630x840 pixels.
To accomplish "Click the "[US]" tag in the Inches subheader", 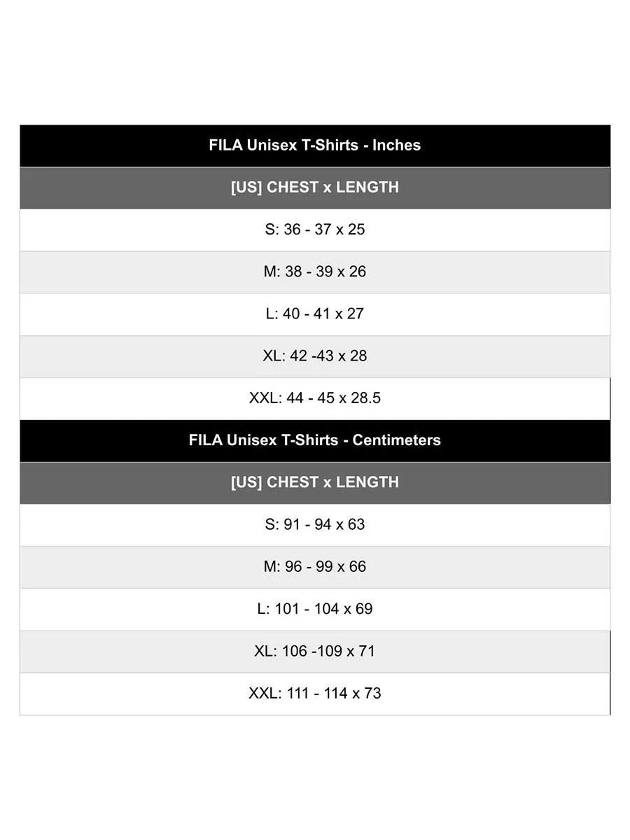I will pos(246,188).
